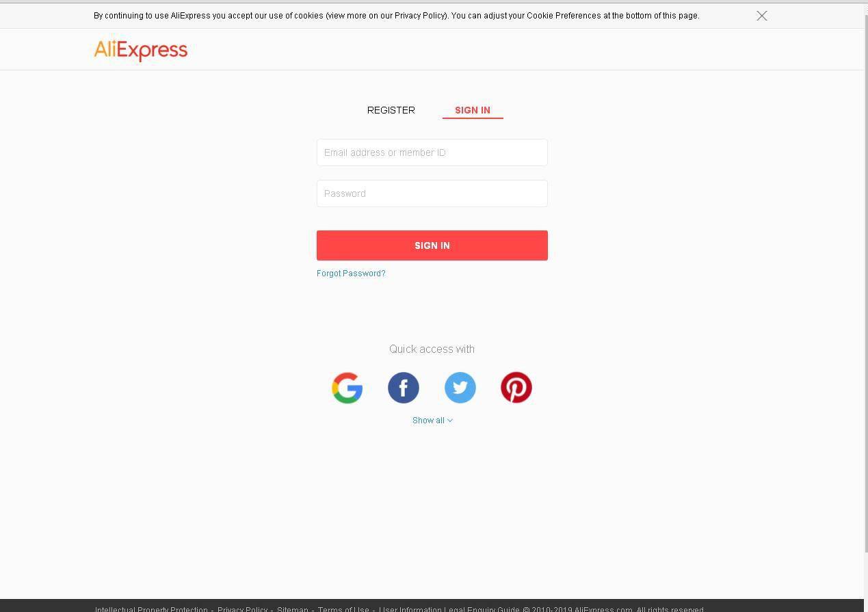Open Terms of Use in footer
The width and height of the screenshot is (868, 612).
[x=343, y=609]
